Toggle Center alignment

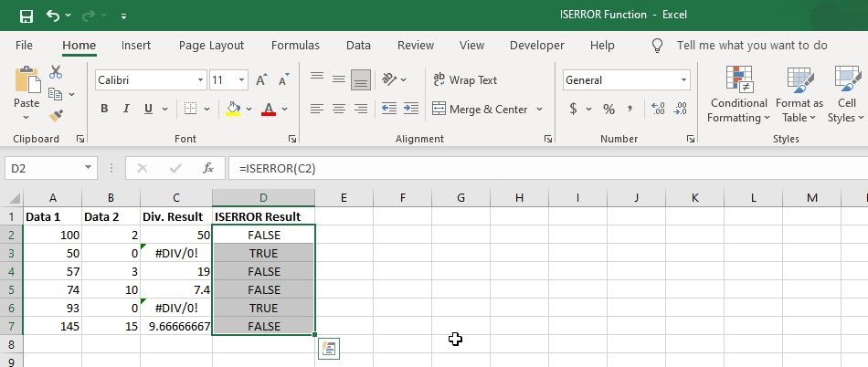click(x=339, y=109)
